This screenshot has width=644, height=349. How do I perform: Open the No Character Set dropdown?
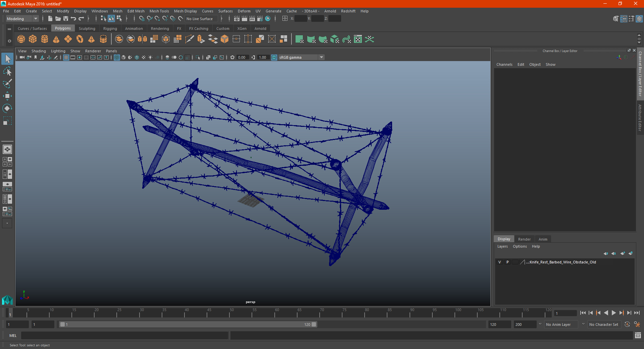[x=604, y=325]
